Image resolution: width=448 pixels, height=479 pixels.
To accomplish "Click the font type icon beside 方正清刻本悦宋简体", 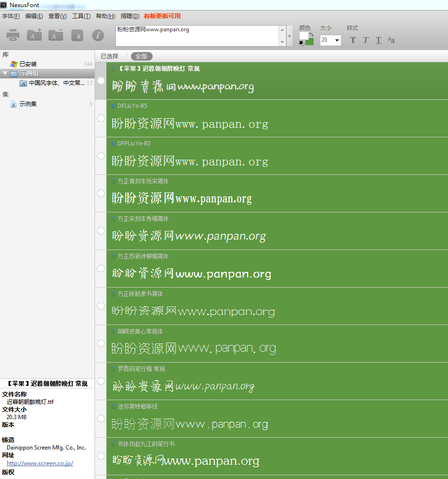I will [113, 181].
